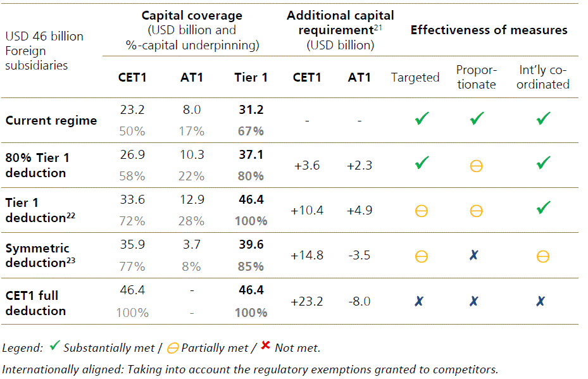Image resolution: width=588 pixels, height=379 pixels.
Task: Select the Int'l co-ordinated column header
Action: point(542,77)
